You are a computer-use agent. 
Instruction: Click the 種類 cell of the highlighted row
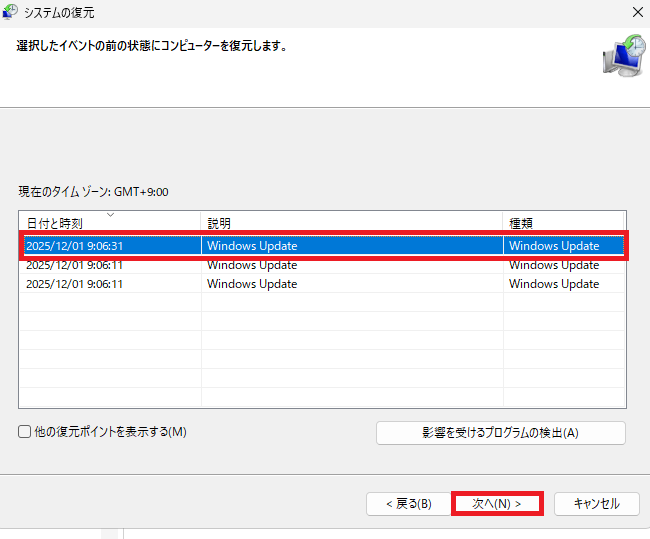pyautogui.click(x=554, y=246)
